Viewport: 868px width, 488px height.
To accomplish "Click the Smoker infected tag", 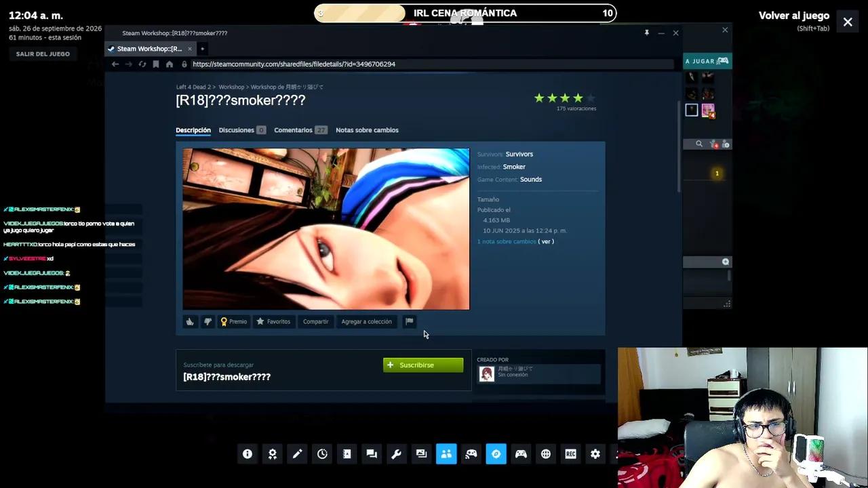I will pyautogui.click(x=514, y=167).
